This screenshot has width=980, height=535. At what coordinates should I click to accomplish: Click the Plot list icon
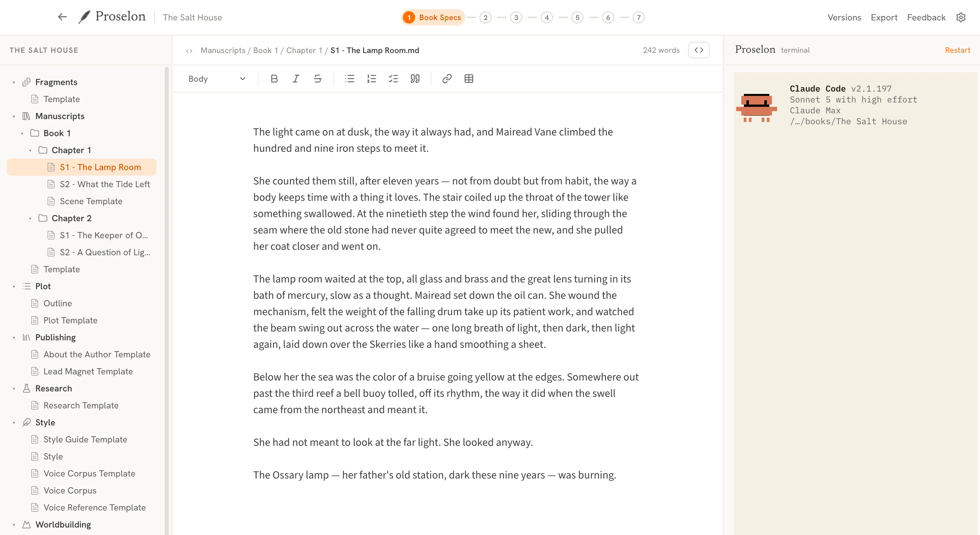tap(26, 286)
